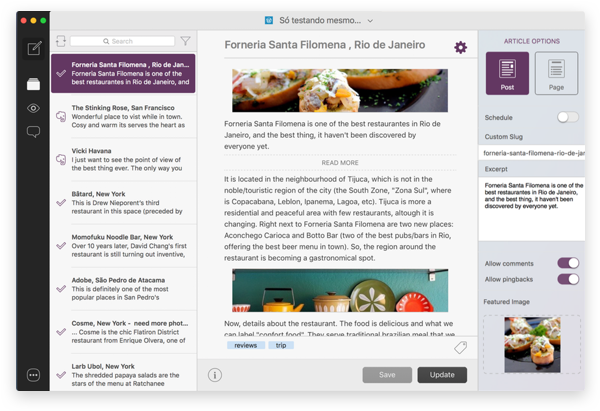
Task: Click the Save button
Action: 387,375
